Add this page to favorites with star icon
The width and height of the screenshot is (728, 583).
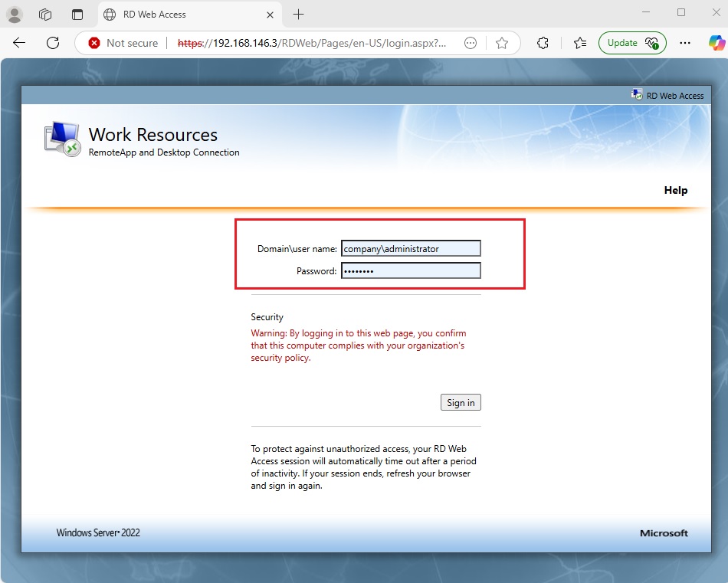[x=503, y=43]
